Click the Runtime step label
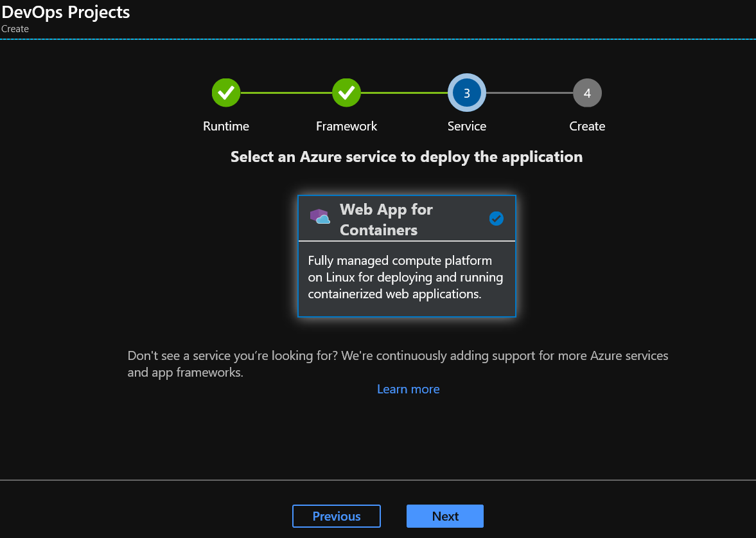 (226, 126)
